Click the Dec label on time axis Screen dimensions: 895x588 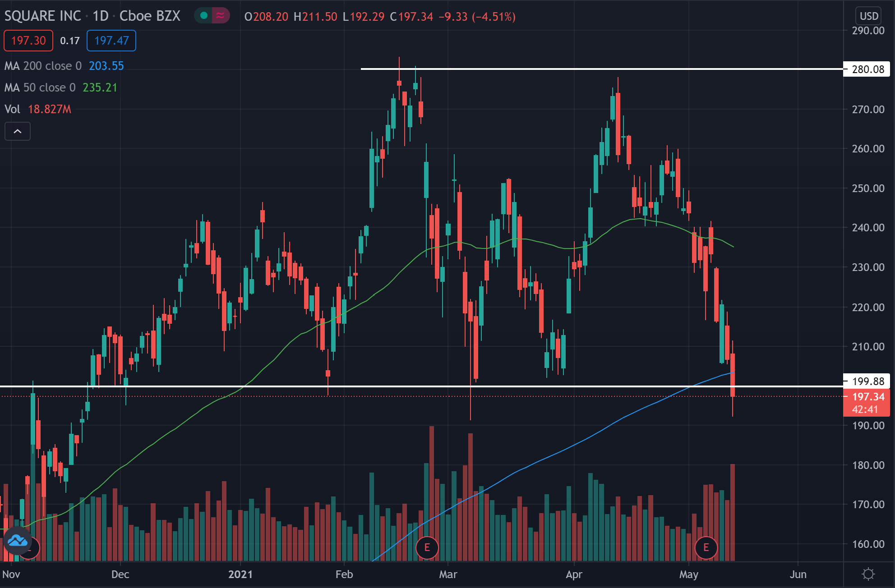[x=120, y=574]
